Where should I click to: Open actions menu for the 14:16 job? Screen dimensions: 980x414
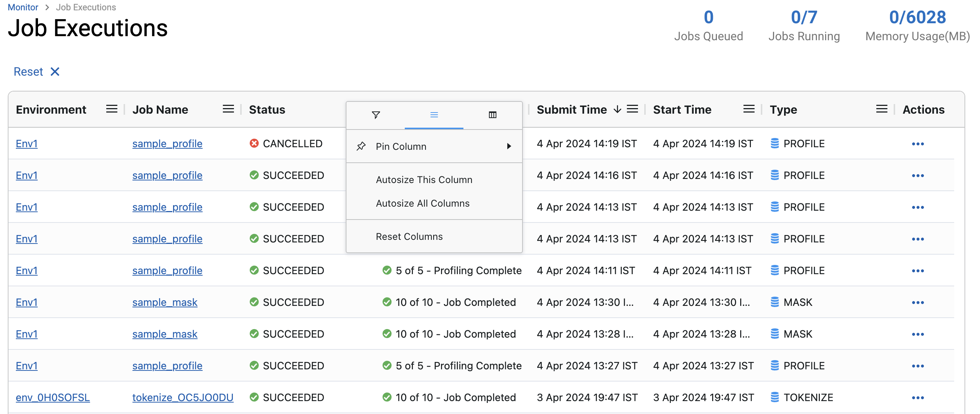point(918,175)
